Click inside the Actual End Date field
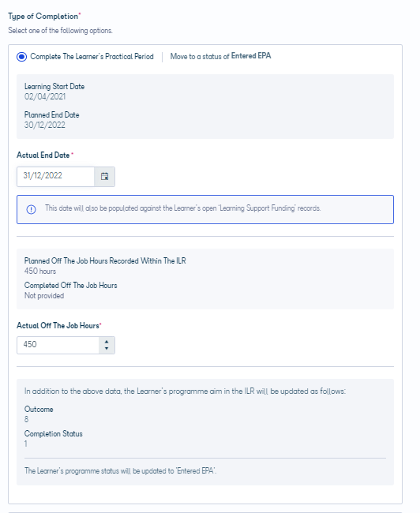 [55, 177]
